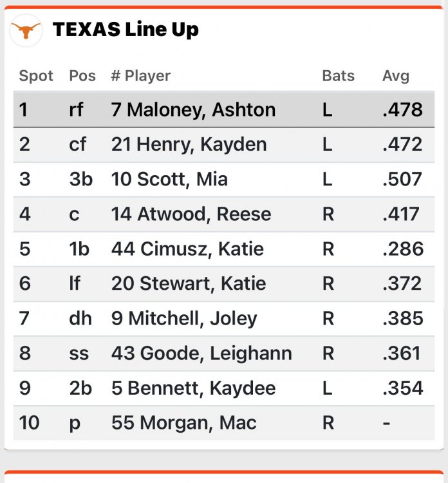Open pitcher Morgan, Mac
The height and width of the screenshot is (483, 448).
point(183,422)
